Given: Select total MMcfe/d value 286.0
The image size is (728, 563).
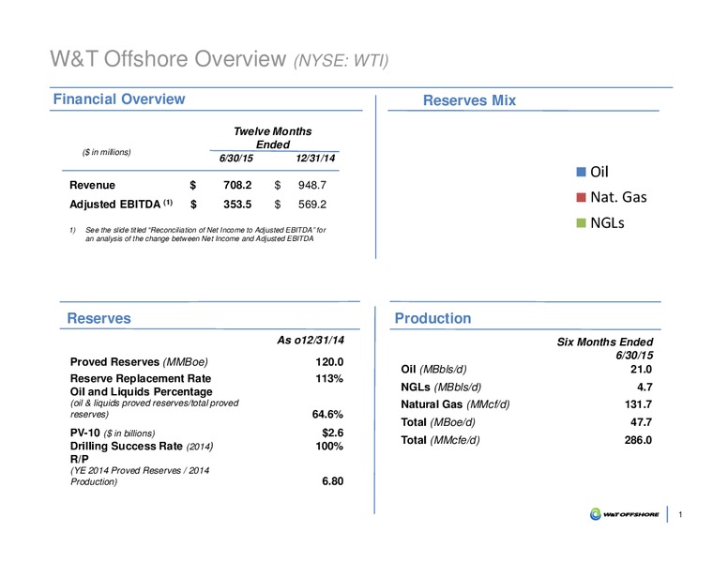Looking at the screenshot, I should [x=638, y=440].
